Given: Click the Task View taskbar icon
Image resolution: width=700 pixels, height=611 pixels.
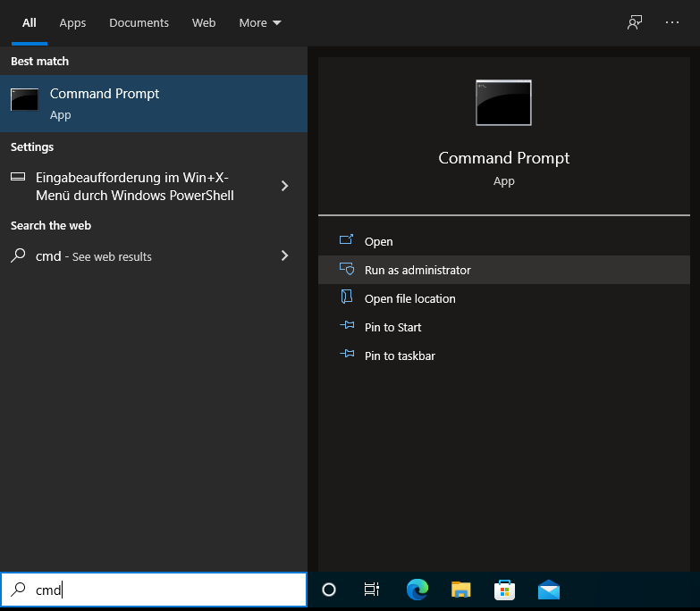Looking at the screenshot, I should point(372,590).
